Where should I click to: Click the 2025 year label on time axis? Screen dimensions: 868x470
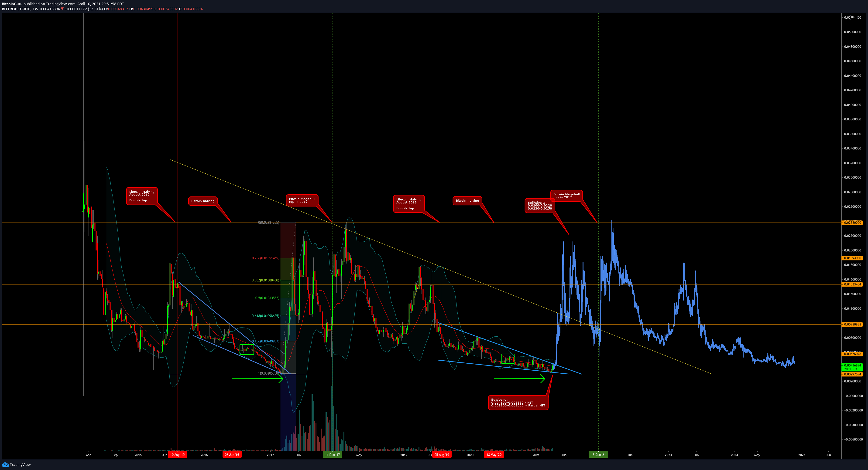(802, 455)
